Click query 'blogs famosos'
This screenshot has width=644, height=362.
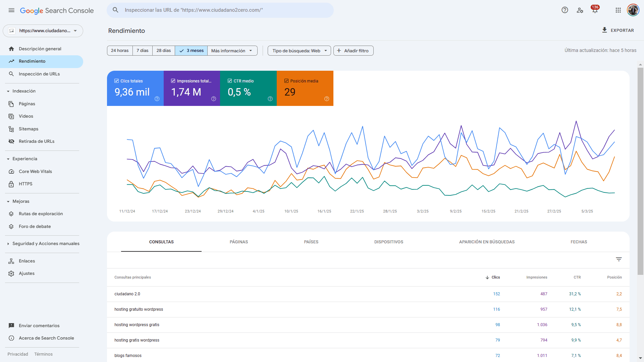128,356
